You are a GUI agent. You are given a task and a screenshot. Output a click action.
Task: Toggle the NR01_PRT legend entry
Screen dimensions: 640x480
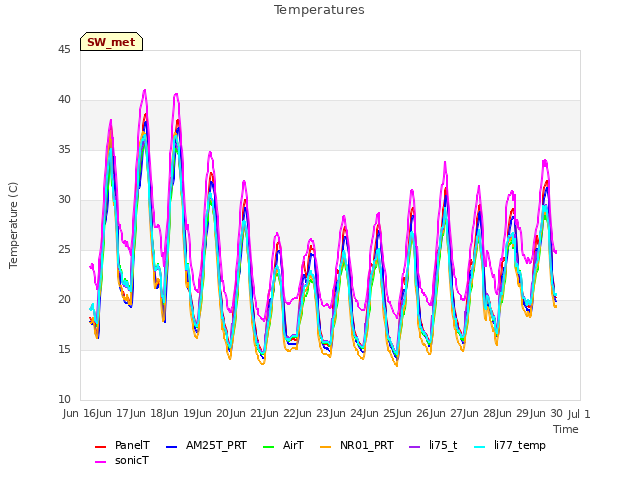pos(357,445)
